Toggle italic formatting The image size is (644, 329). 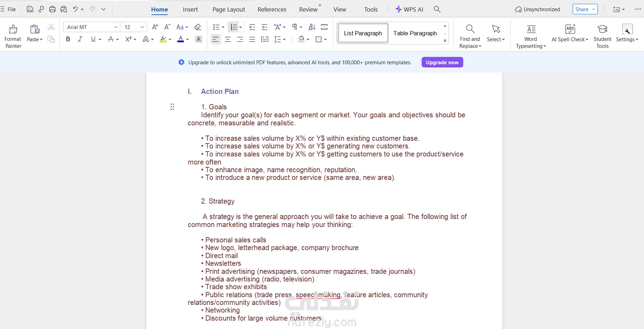click(x=80, y=39)
